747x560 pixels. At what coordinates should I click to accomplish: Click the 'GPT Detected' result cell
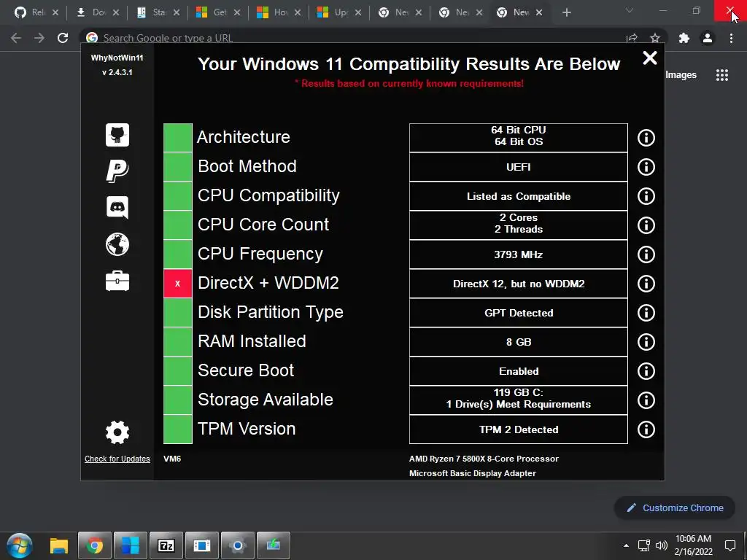click(x=519, y=313)
